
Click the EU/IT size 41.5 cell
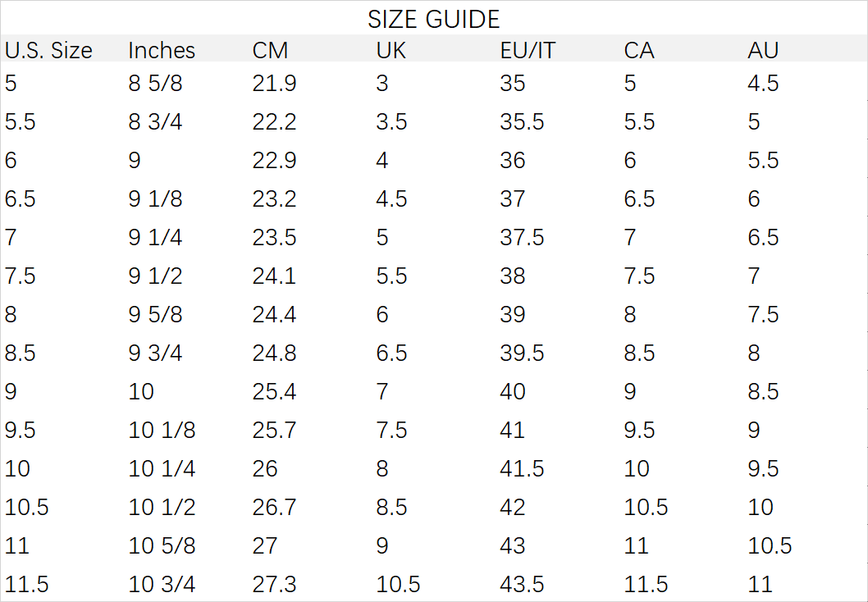tap(522, 469)
